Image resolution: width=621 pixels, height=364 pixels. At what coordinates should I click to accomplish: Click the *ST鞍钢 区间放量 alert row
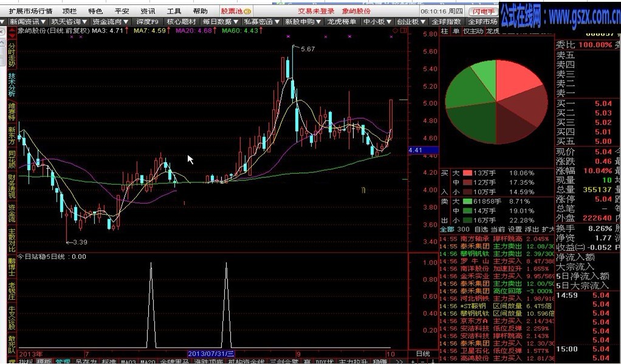pyautogui.click(x=496, y=306)
